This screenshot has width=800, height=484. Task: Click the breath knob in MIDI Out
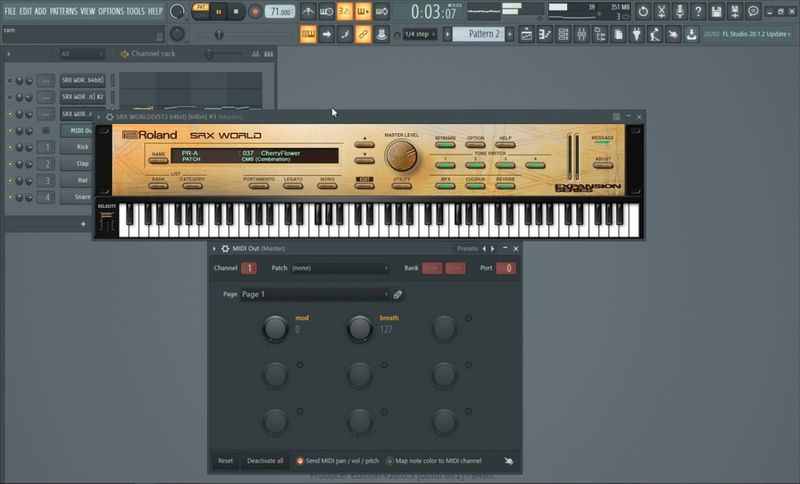pyautogui.click(x=360, y=328)
